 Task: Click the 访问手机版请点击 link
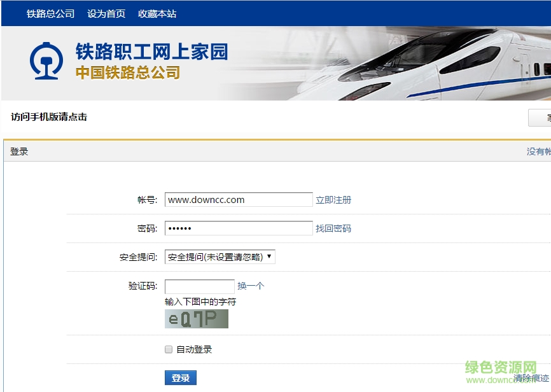[49, 116]
